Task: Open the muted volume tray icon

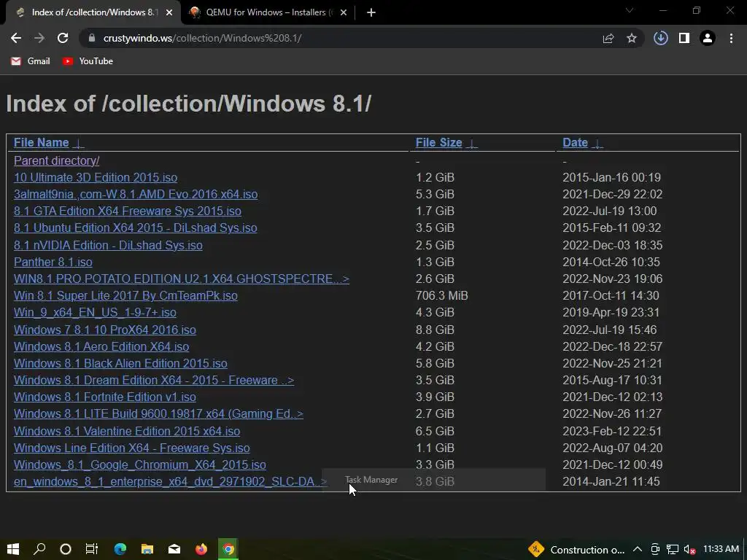Action: (x=689, y=550)
